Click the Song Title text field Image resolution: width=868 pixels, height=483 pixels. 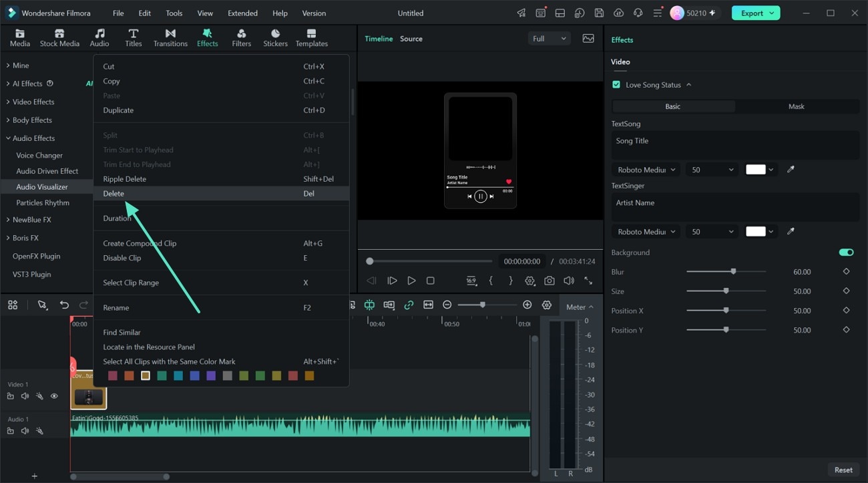735,145
